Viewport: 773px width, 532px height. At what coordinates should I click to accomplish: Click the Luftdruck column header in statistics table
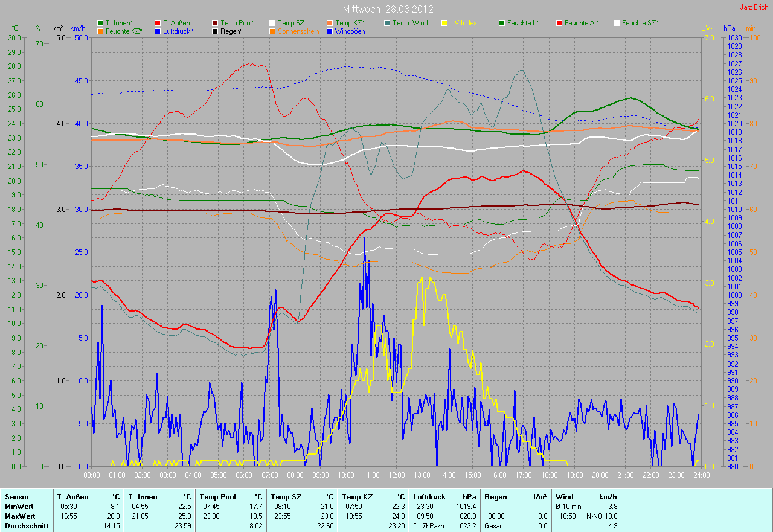[429, 496]
